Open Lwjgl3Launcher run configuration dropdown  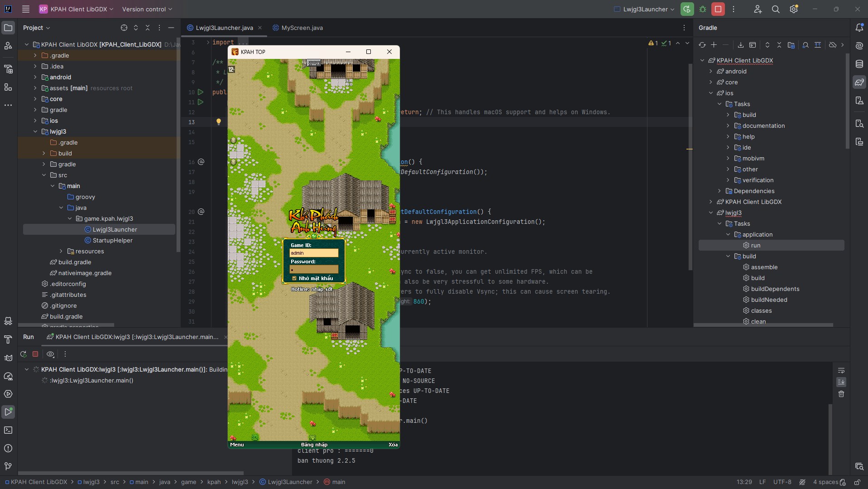tap(644, 9)
